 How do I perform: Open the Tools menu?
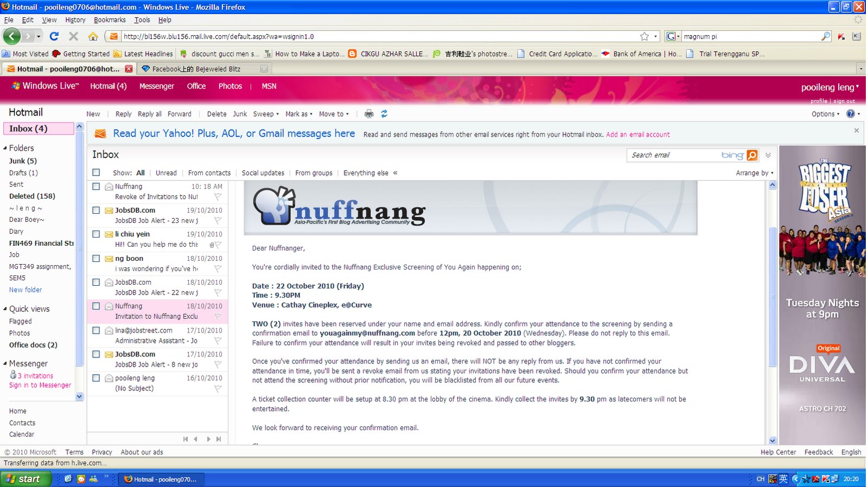click(142, 20)
